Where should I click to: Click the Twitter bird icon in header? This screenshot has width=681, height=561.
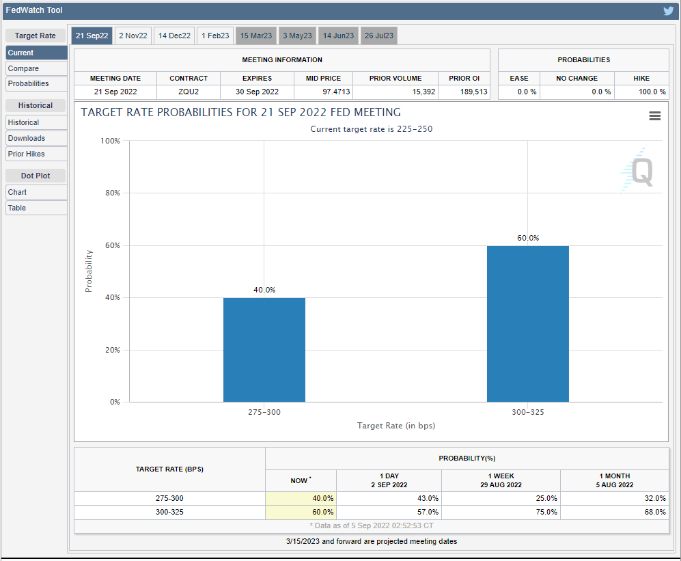tap(668, 10)
